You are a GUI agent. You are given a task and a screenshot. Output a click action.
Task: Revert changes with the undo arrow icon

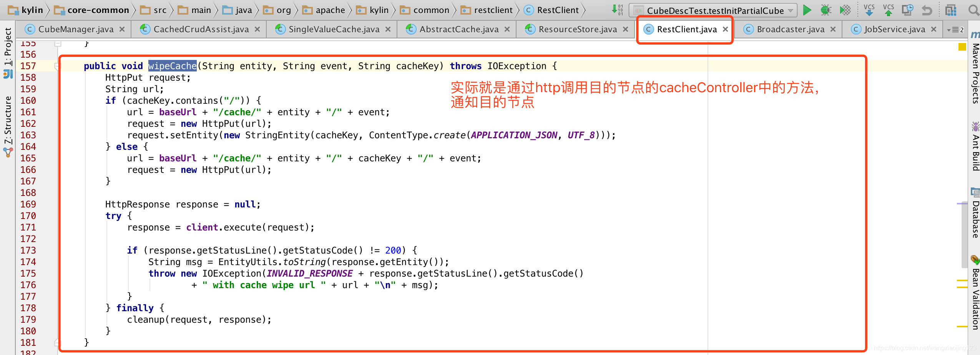(927, 10)
